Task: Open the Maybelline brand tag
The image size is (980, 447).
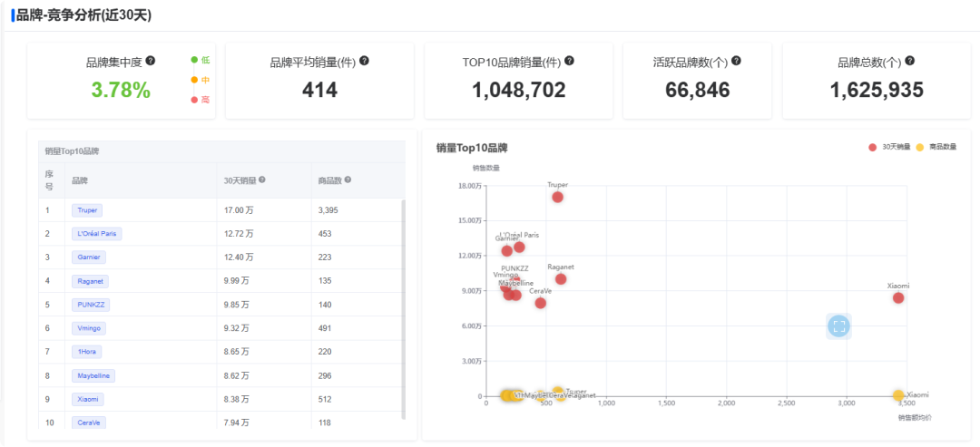Action: 93,376
